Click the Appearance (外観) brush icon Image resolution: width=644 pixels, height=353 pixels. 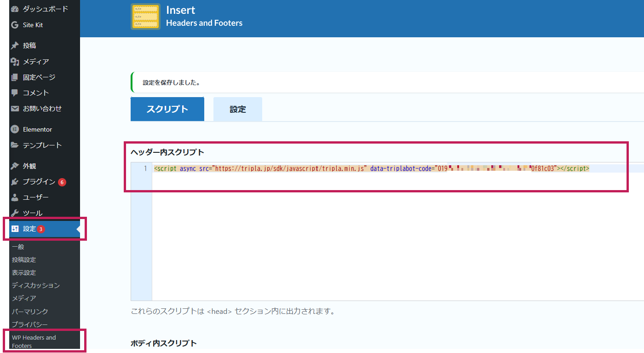click(x=15, y=166)
